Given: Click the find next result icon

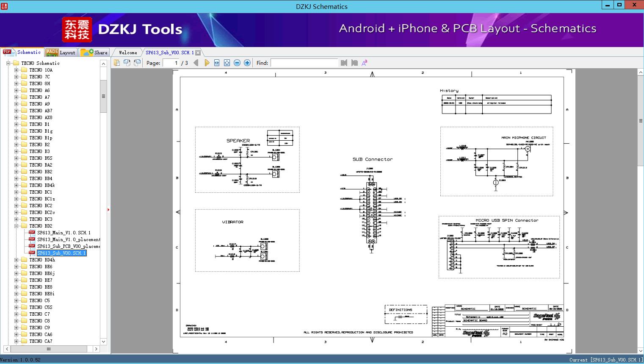Looking at the screenshot, I should click(354, 63).
